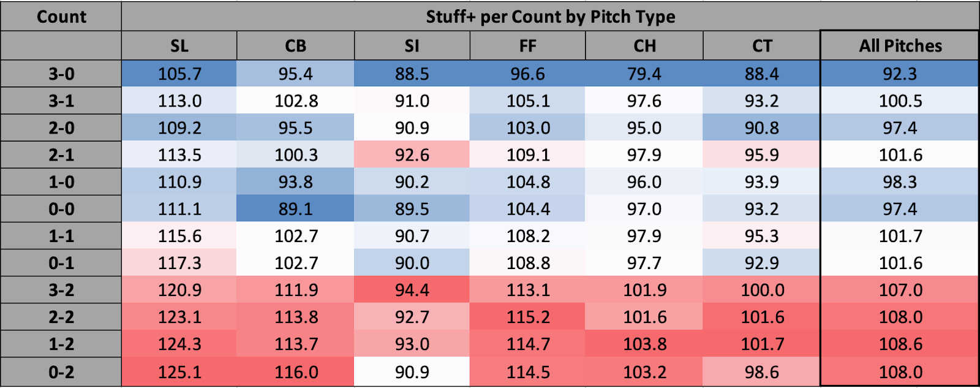Viewport: 980px width, 388px height.
Task: Select the 0-0 count row label
Action: tap(61, 209)
